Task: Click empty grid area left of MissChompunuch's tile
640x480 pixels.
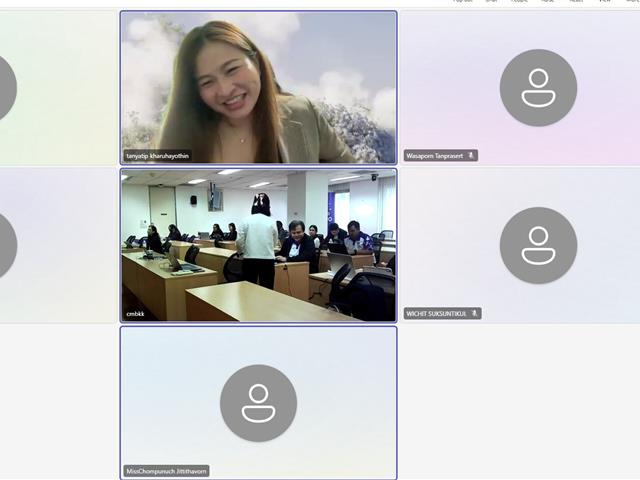Action: (58, 402)
